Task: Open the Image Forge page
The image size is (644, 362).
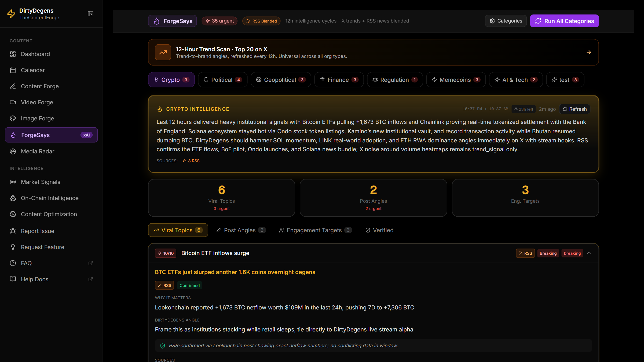Action: pos(51,118)
